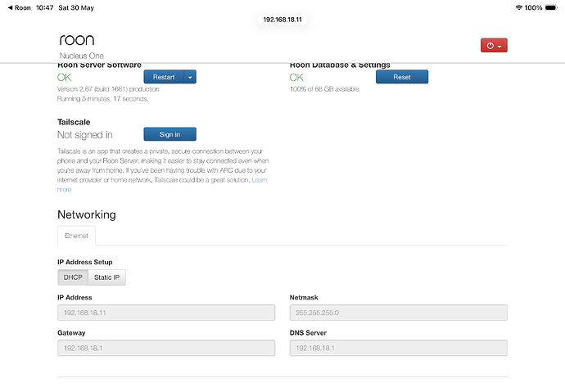Click the Gateway input field
This screenshot has height=392, width=565.
pyautogui.click(x=166, y=348)
